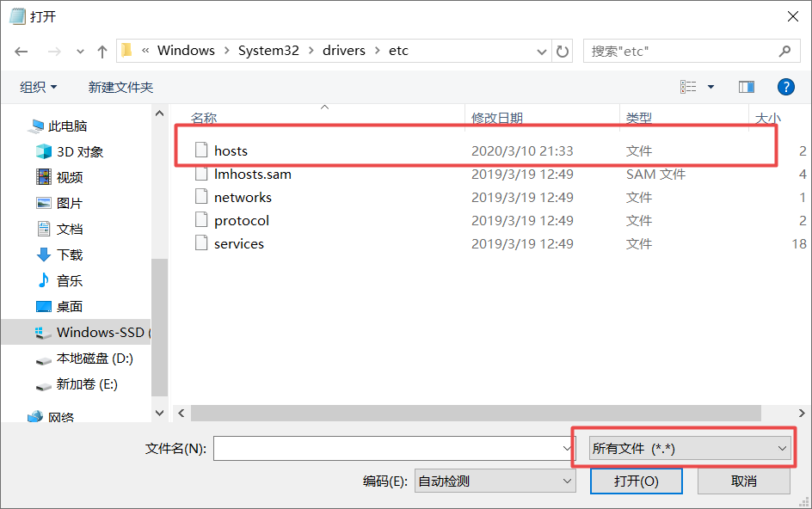Click horizontal scrollbar left arrow
The image size is (812, 509).
tap(181, 413)
